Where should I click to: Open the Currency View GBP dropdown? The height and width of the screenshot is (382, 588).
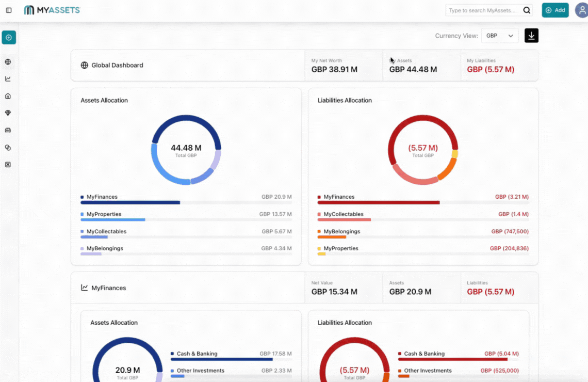click(499, 36)
